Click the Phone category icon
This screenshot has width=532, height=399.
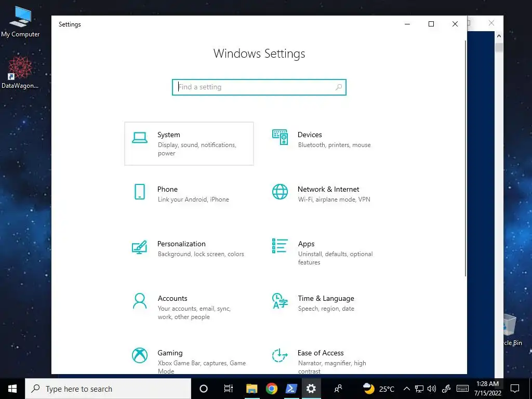tap(139, 192)
